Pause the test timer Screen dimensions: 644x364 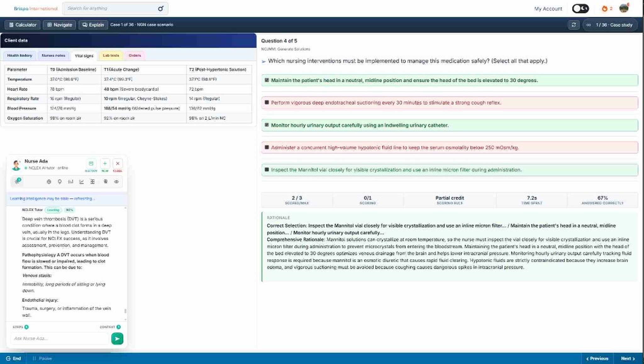coord(42,358)
